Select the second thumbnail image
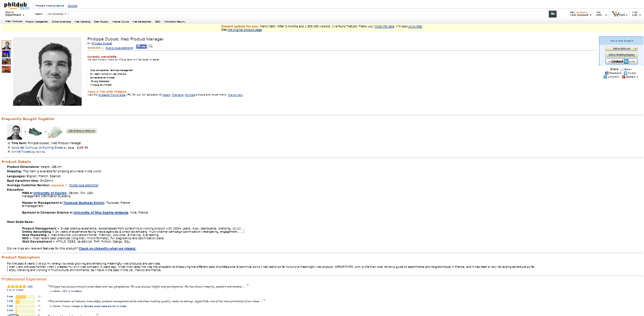This screenshot has width=644, height=316. pyautogui.click(x=6, y=54)
